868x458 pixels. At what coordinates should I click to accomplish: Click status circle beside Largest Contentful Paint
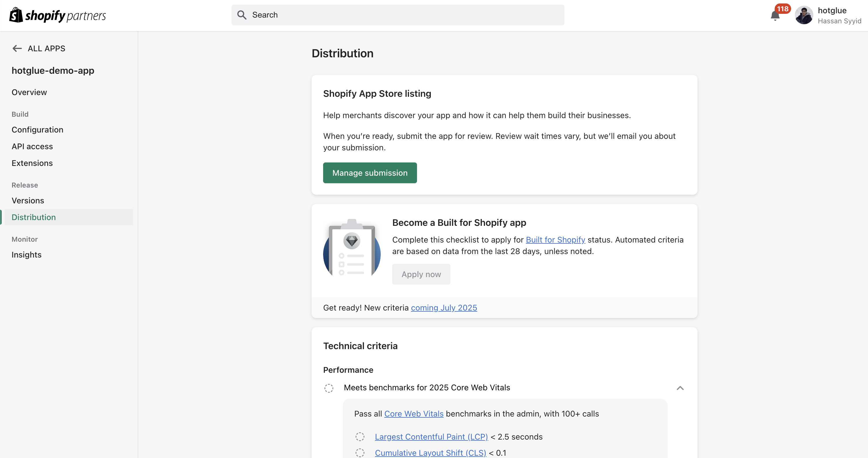tap(360, 437)
